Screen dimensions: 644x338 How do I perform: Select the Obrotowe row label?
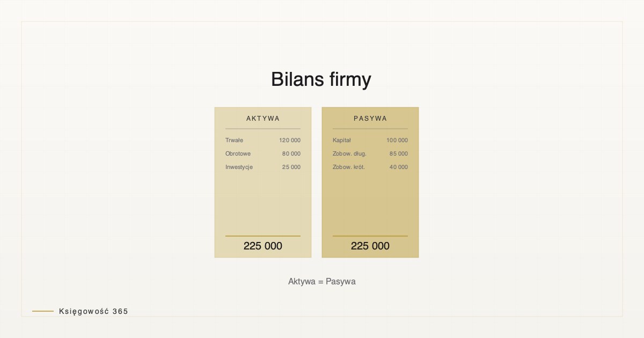pyautogui.click(x=238, y=154)
